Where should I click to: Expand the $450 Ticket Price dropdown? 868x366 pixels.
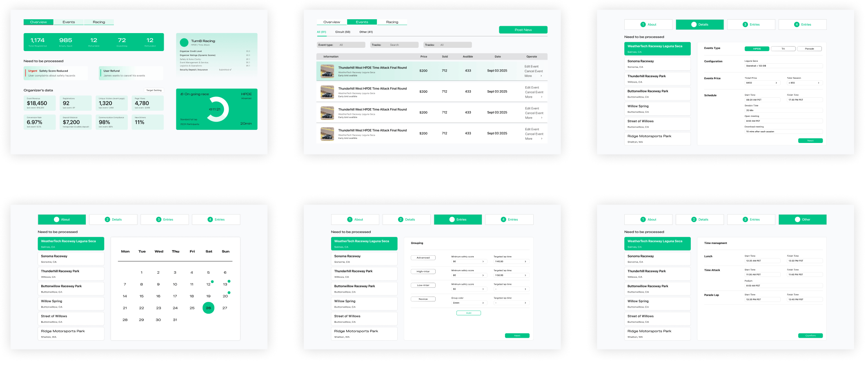point(762,83)
